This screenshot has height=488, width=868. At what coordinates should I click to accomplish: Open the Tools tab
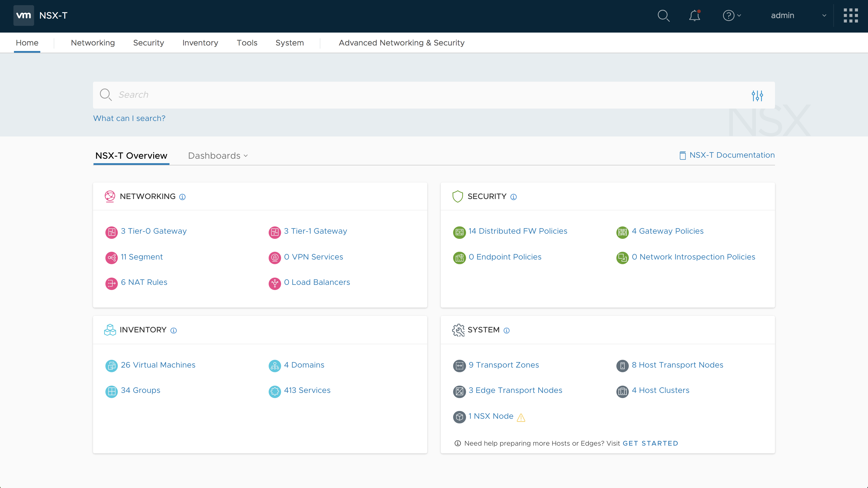click(x=247, y=43)
